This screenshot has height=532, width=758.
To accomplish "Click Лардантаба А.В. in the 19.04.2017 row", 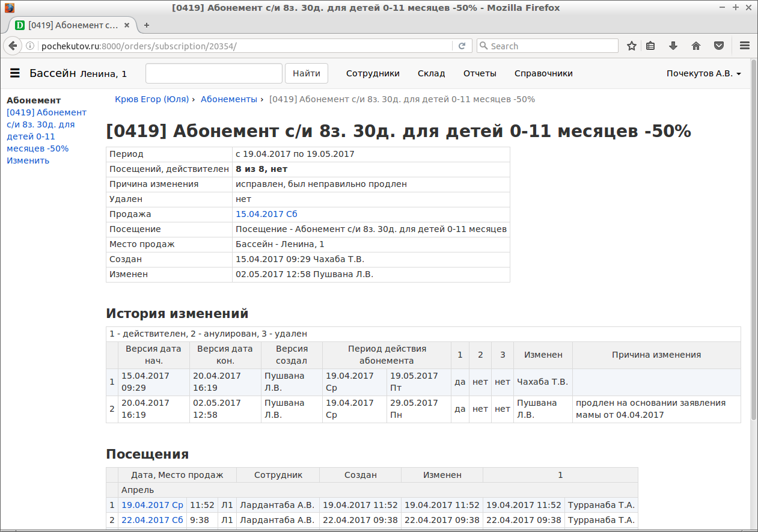I will 277,505.
